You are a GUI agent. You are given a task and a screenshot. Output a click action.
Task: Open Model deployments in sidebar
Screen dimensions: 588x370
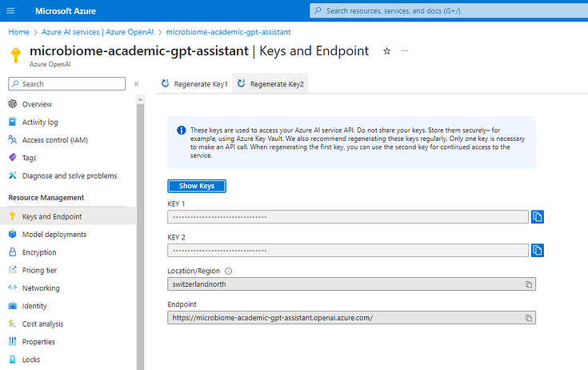tap(54, 235)
